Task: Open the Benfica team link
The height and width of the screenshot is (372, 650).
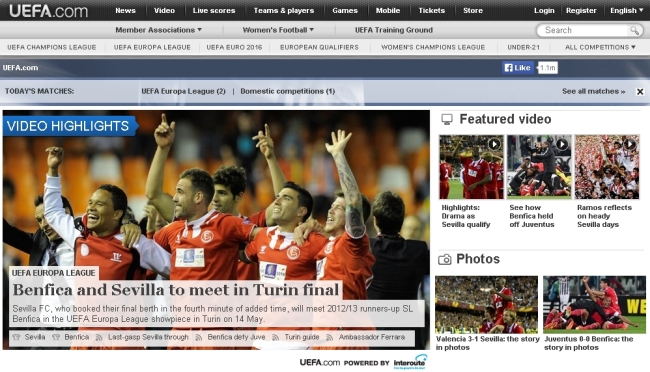Action: pos(77,337)
